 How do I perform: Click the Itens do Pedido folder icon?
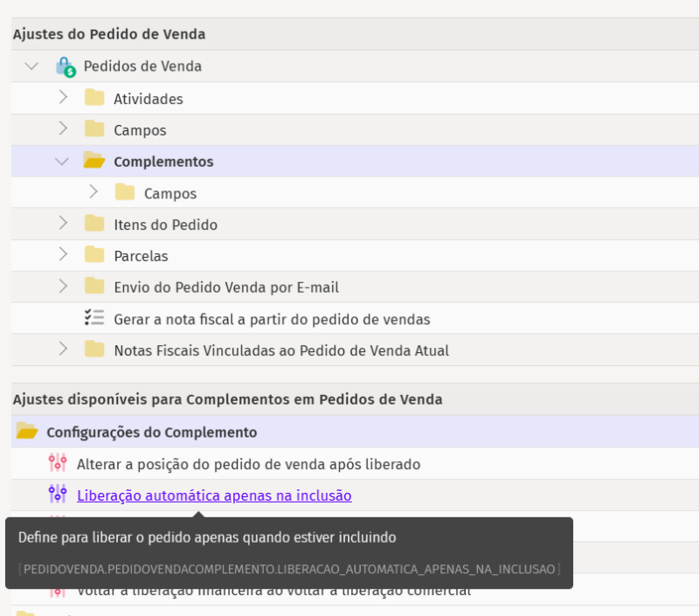click(x=93, y=224)
